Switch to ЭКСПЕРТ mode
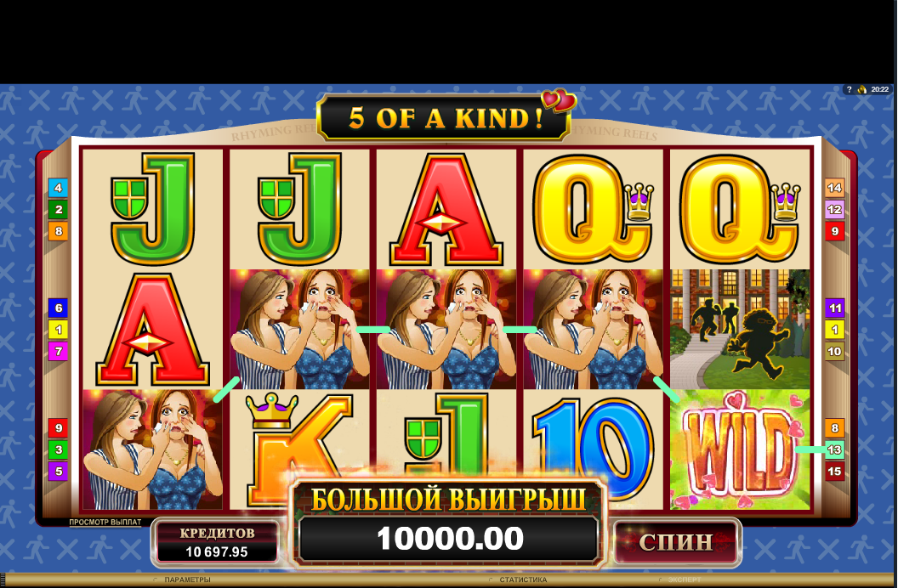This screenshot has height=588, width=898. tap(684, 580)
